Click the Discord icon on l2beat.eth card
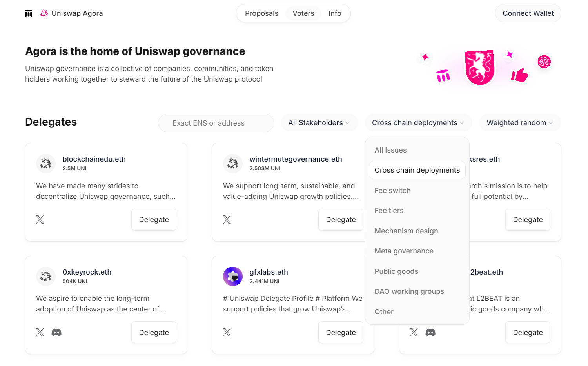Viewport: 588px width, 366px height. tap(430, 333)
